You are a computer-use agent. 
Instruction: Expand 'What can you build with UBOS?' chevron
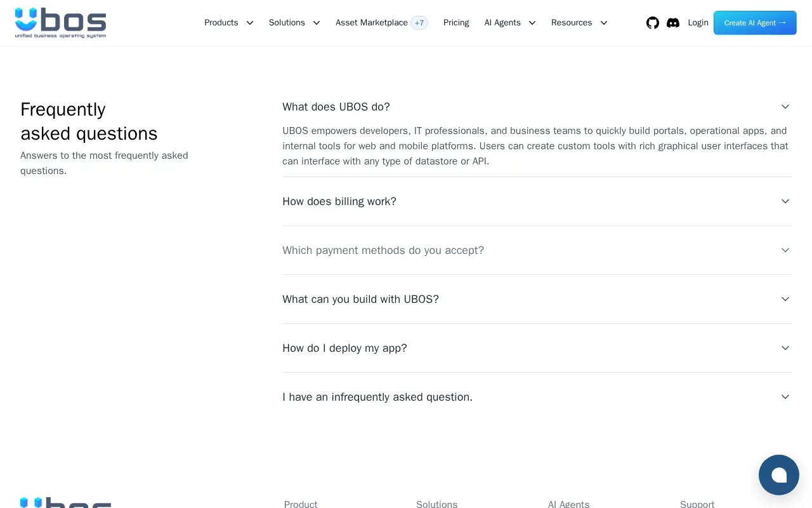[x=785, y=299]
